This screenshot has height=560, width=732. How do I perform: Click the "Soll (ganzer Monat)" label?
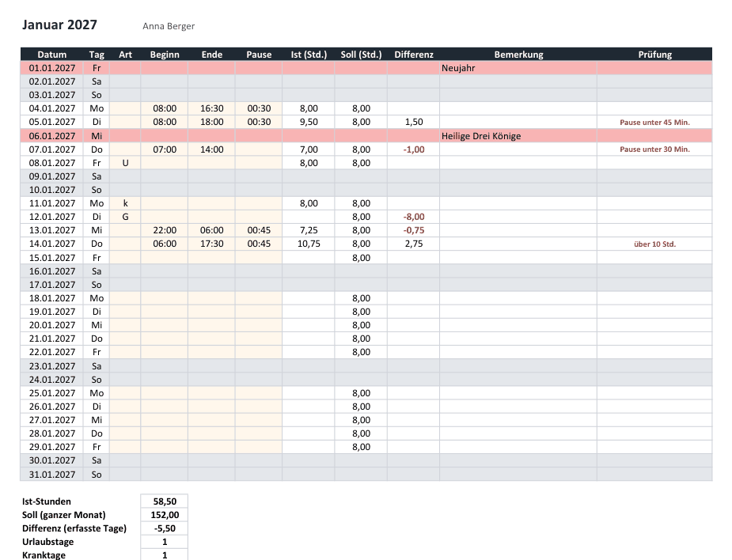coord(63,515)
